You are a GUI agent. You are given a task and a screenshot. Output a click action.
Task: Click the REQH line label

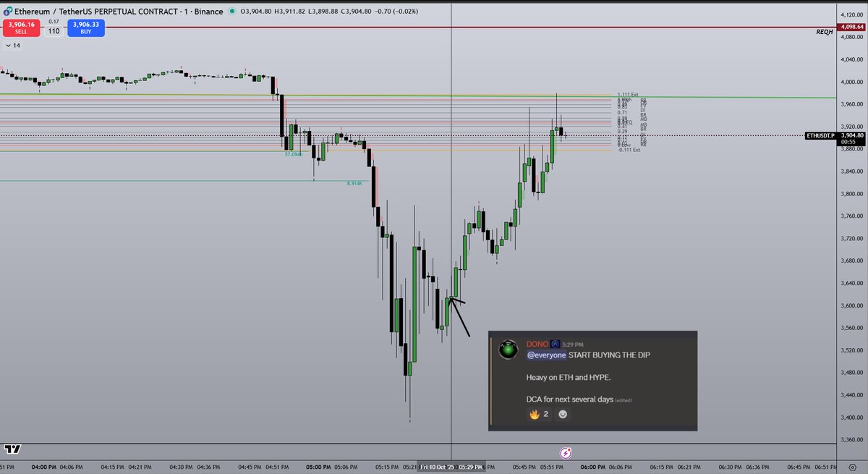click(823, 32)
